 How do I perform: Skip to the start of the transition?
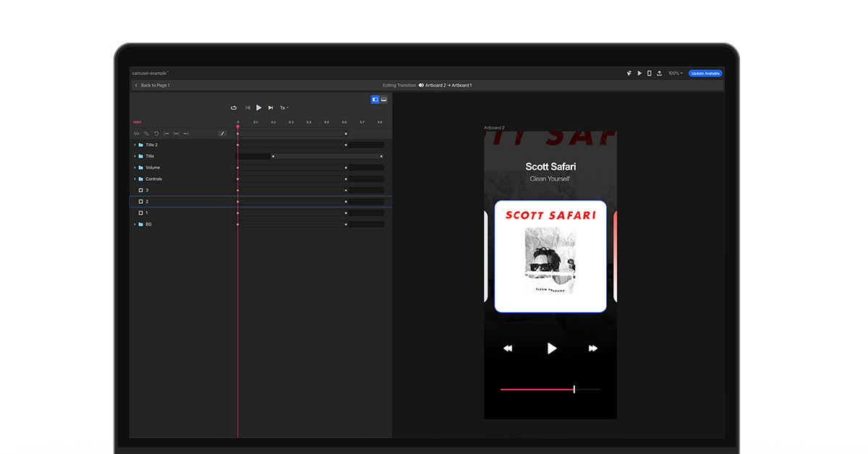pyautogui.click(x=248, y=108)
